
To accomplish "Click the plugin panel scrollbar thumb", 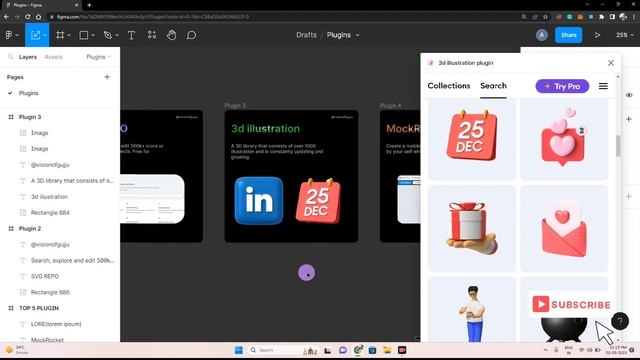I will 618,145.
